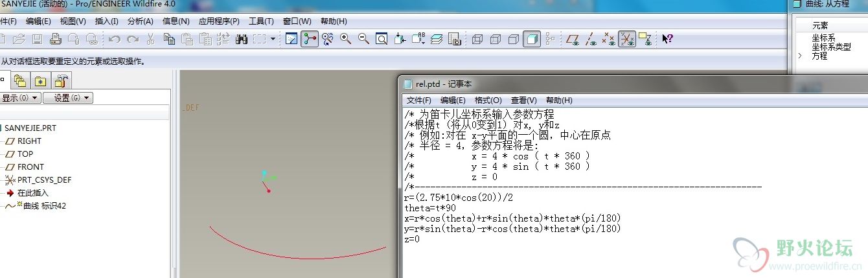Select TOP datum plane in model tree
This screenshot has width=868, height=278.
(25, 154)
